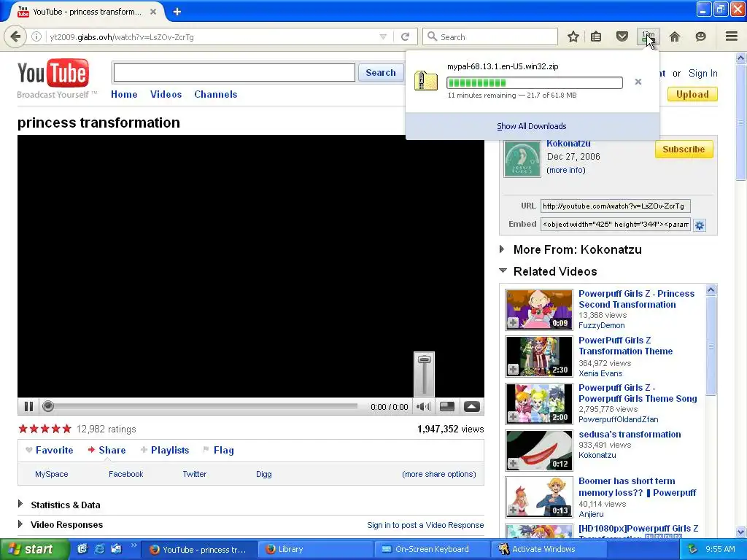Viewport: 747px width, 560px height.
Task: Open the address bar history dropdown arrow
Action: click(382, 36)
